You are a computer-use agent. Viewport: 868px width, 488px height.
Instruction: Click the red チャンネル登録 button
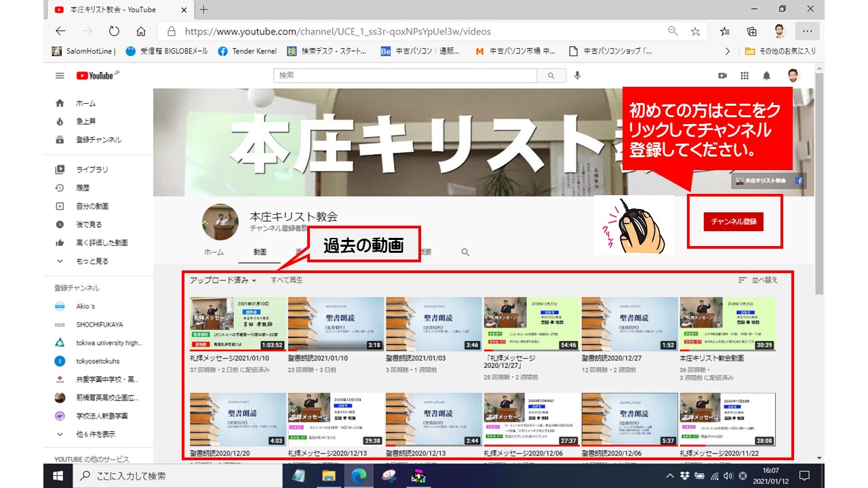(733, 222)
